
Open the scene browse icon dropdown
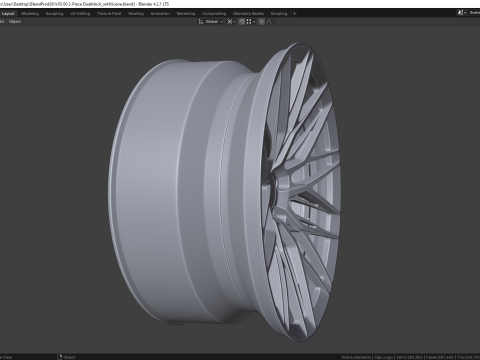point(462,13)
